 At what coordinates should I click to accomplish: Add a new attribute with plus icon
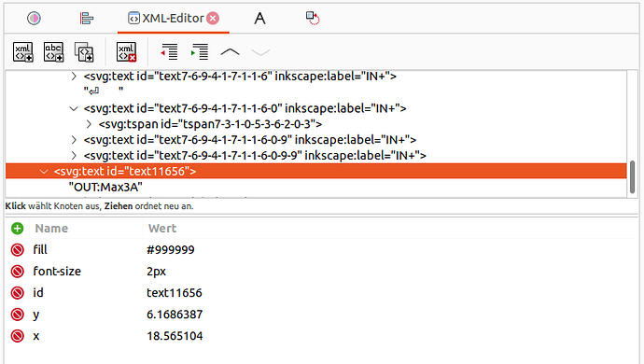click(x=17, y=229)
